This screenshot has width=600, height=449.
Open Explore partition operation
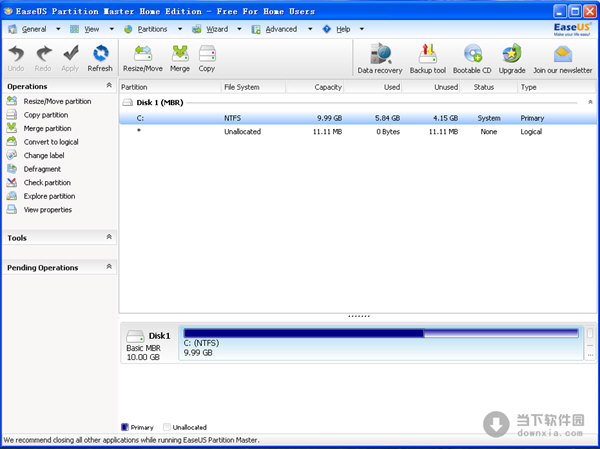tap(49, 196)
